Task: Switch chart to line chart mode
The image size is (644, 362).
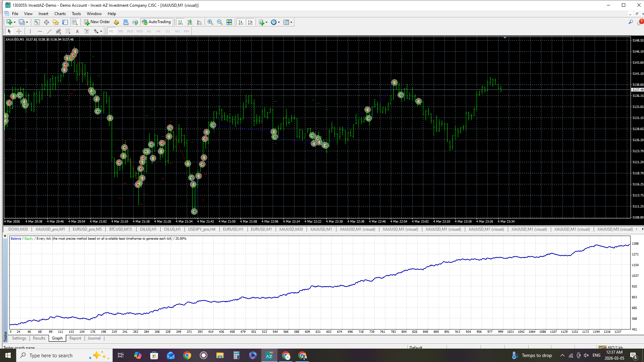Action: click(199, 22)
